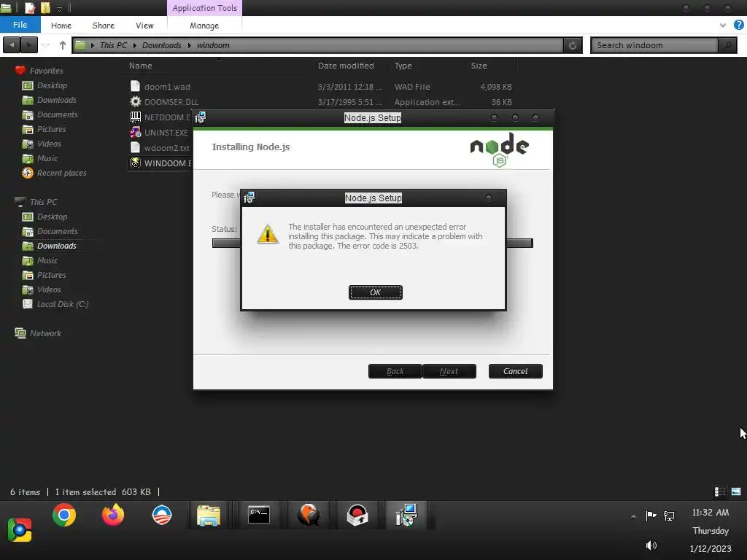The width and height of the screenshot is (747, 560).
Task: Click the warning triangle in error dialog
Action: tap(268, 234)
